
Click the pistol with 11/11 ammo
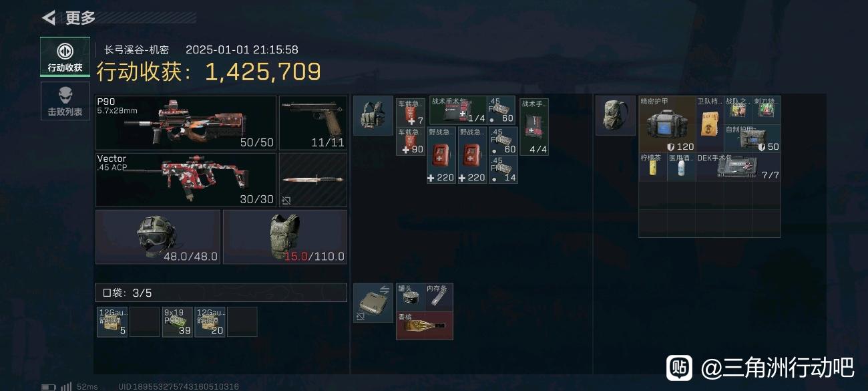(313, 122)
